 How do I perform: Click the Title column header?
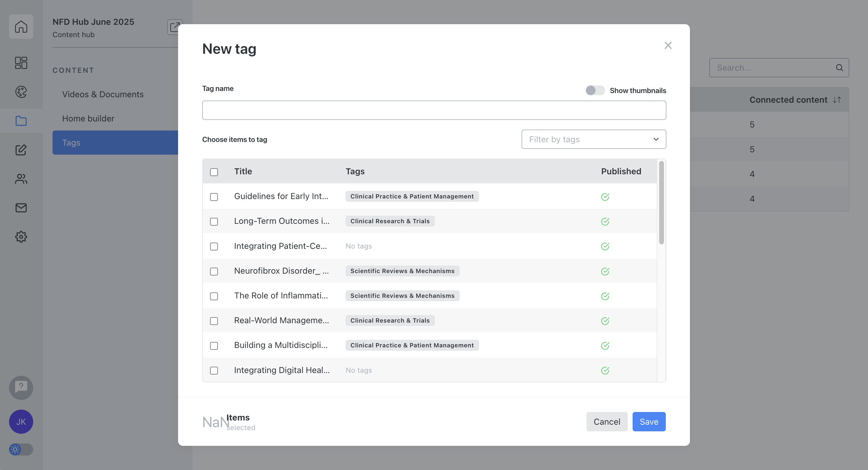click(x=243, y=171)
